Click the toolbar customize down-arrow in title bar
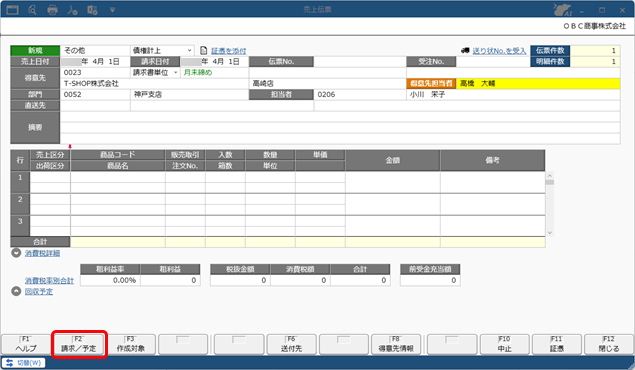The width and height of the screenshot is (635, 370). click(112, 10)
